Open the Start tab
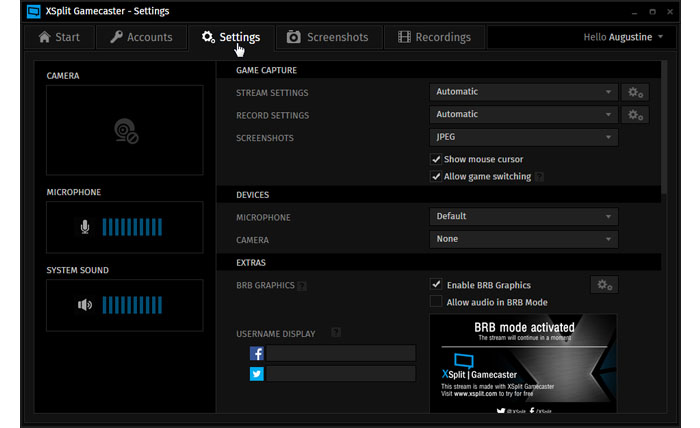Image resolution: width=700 pixels, height=428 pixels. pos(59,37)
